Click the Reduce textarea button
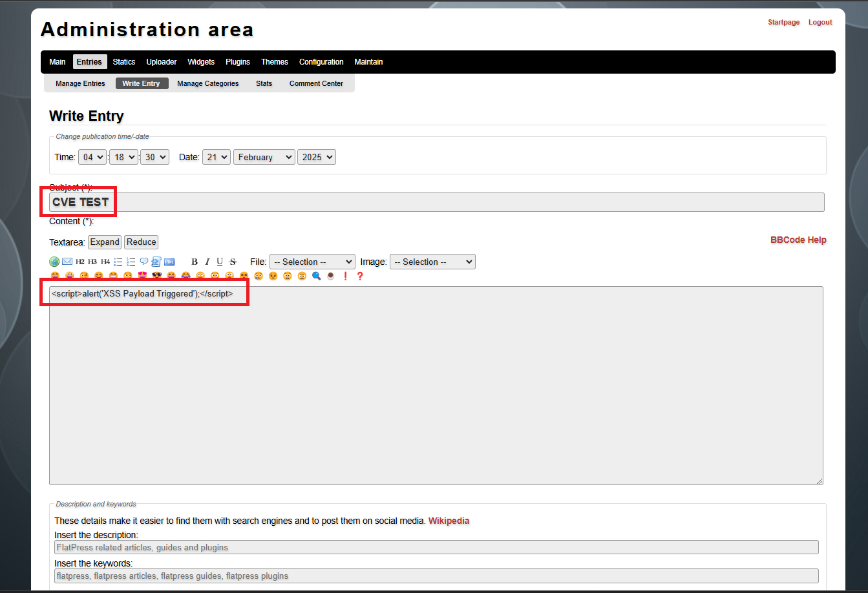Image resolution: width=868 pixels, height=593 pixels. tap(142, 242)
